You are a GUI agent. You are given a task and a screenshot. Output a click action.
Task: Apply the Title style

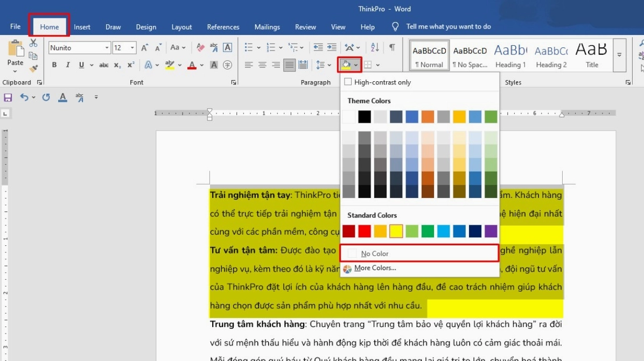coord(592,55)
